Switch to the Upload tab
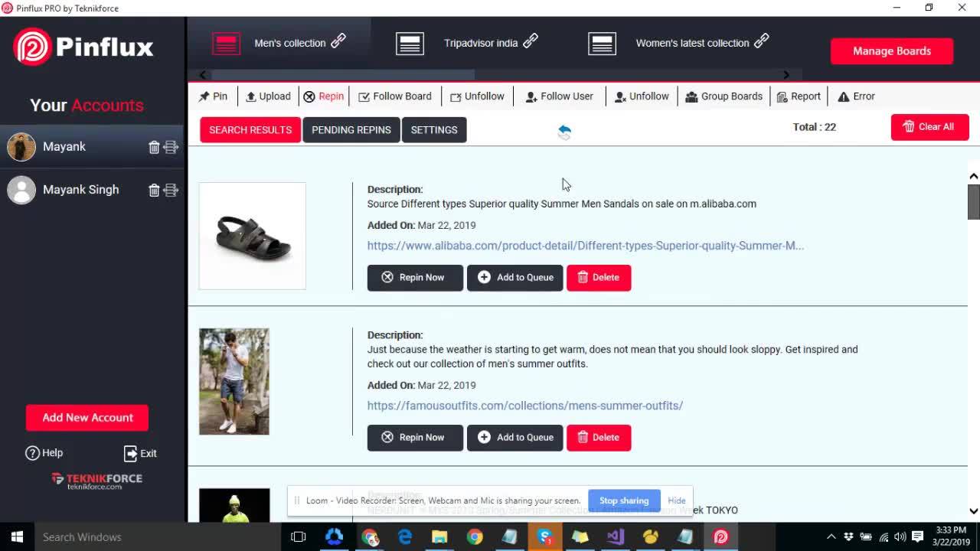 268,96
